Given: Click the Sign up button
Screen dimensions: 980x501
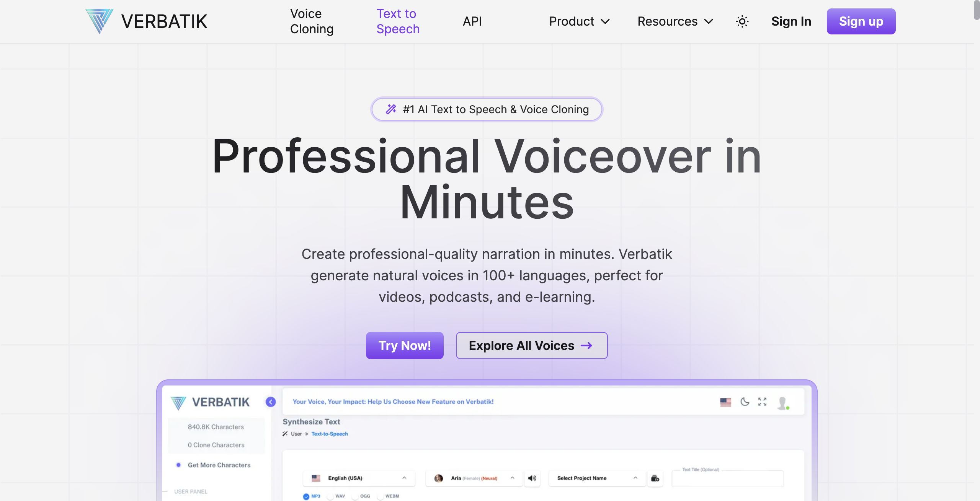Looking at the screenshot, I should click(861, 21).
